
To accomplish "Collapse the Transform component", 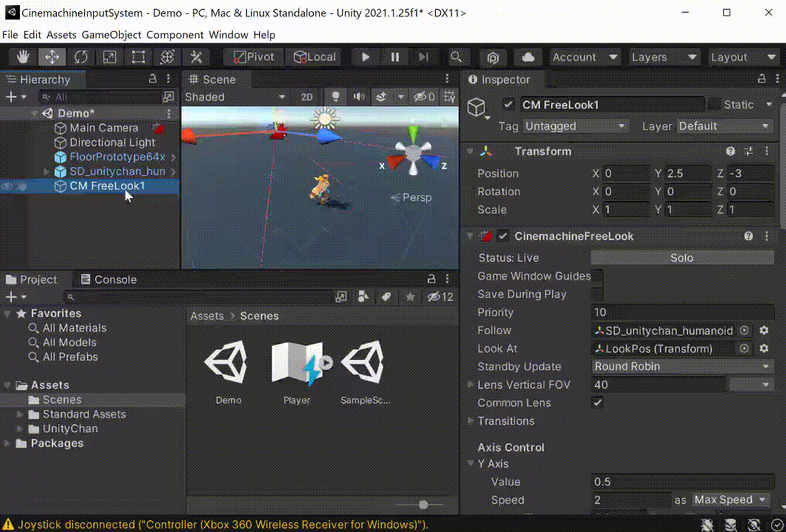I will point(470,151).
